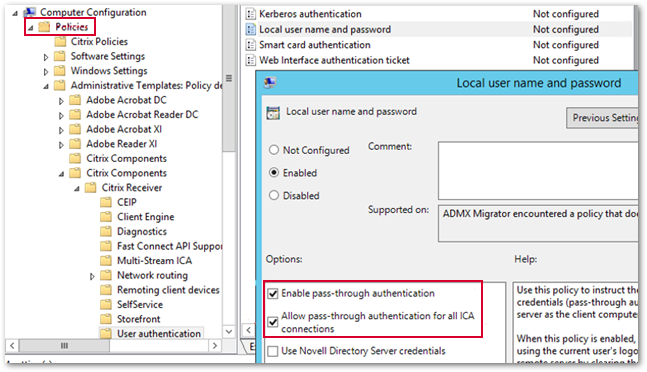This screenshot has width=647, height=372.
Task: Toggle Allow pass-through authentication for all ICA connections
Action: [273, 322]
